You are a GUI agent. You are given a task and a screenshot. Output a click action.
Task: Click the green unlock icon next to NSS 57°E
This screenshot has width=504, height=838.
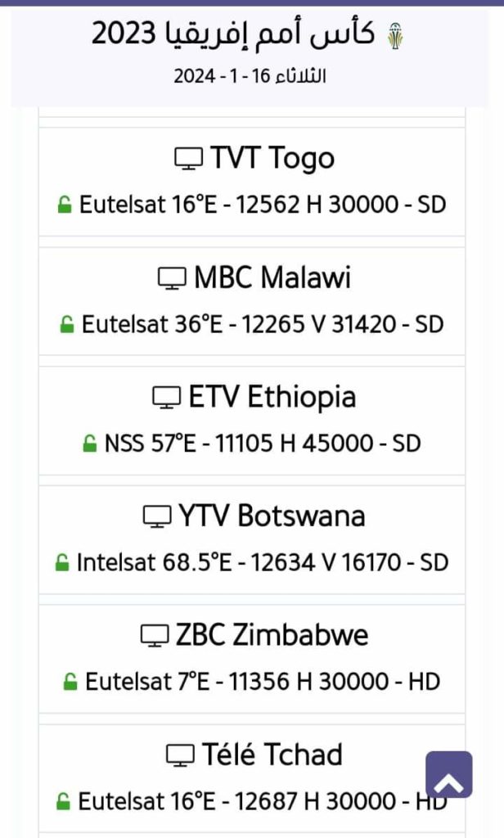point(89,444)
